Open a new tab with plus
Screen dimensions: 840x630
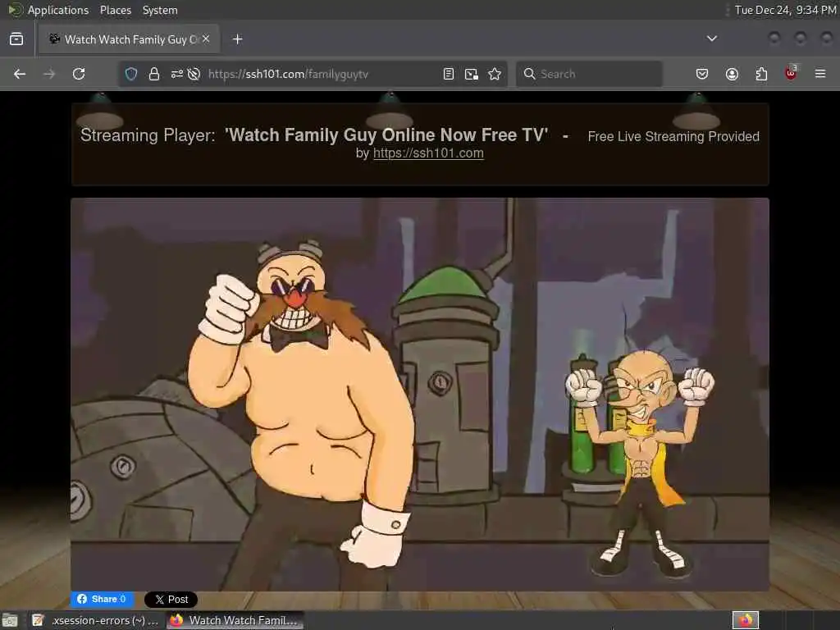tap(237, 39)
